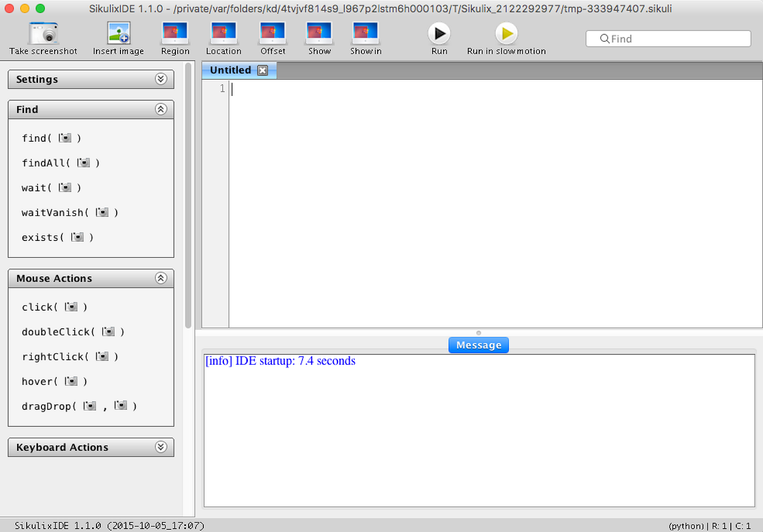The width and height of the screenshot is (763, 532).
Task: Run the script in slow motion
Action: click(x=506, y=34)
